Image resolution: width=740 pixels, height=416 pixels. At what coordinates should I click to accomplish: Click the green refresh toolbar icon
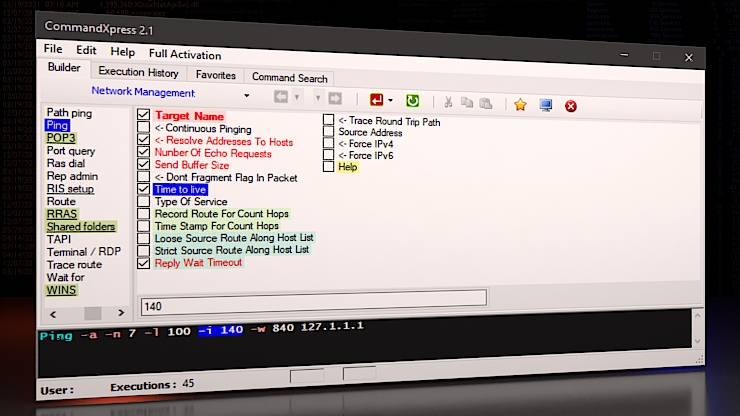(412, 101)
